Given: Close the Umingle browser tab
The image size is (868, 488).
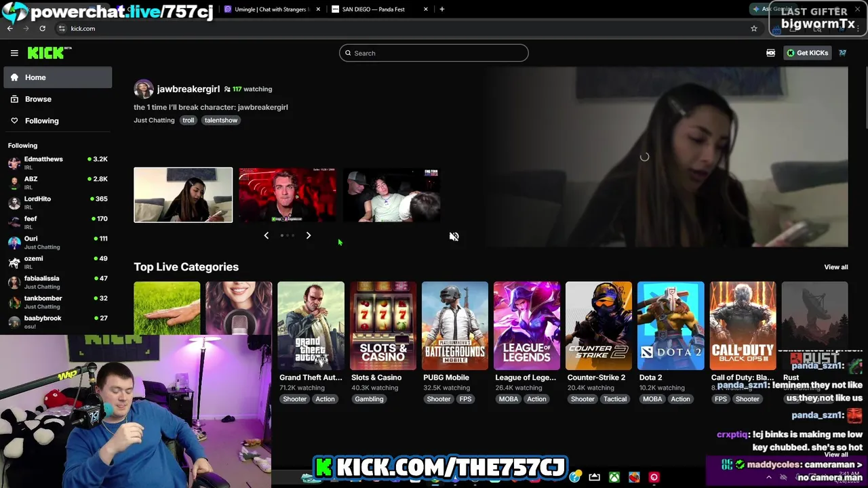Looking at the screenshot, I should (318, 9).
